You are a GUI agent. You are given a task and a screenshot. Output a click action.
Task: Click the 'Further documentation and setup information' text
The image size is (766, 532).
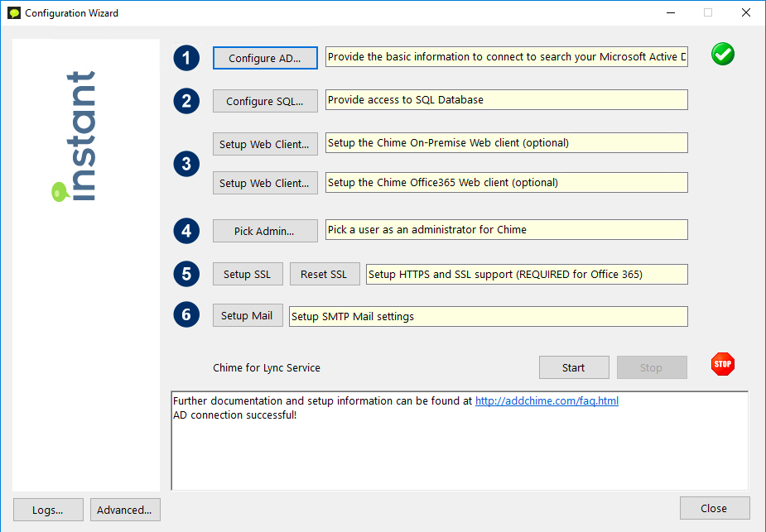point(322,400)
